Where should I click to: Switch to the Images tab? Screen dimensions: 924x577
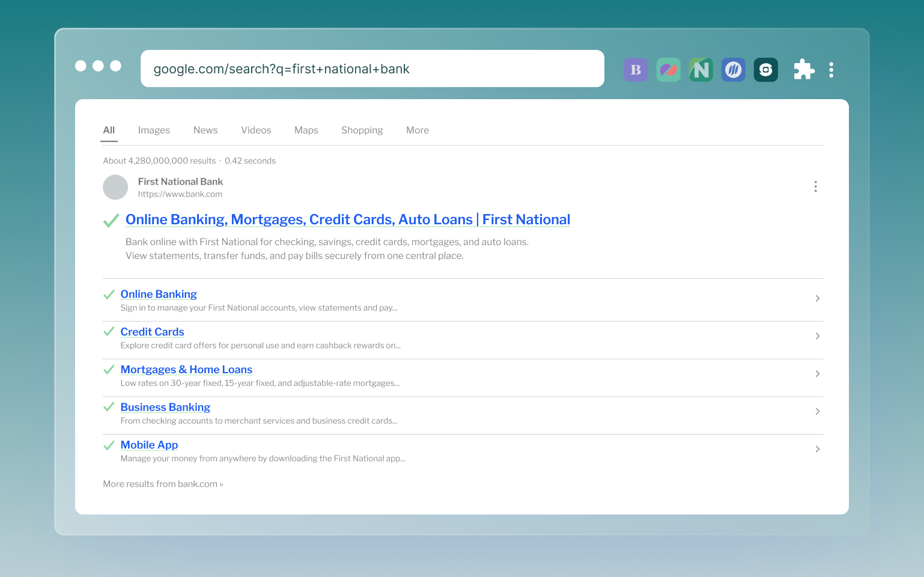[x=154, y=130]
